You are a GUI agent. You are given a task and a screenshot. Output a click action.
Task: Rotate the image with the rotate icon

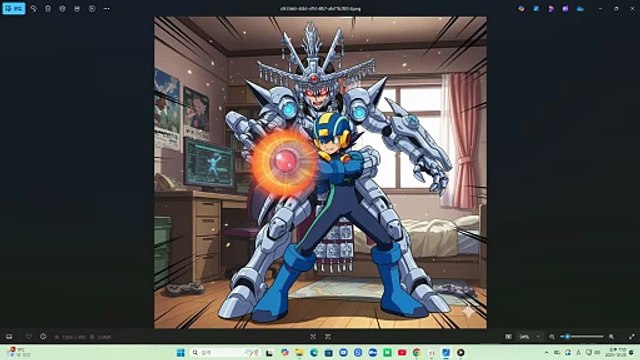33,9
